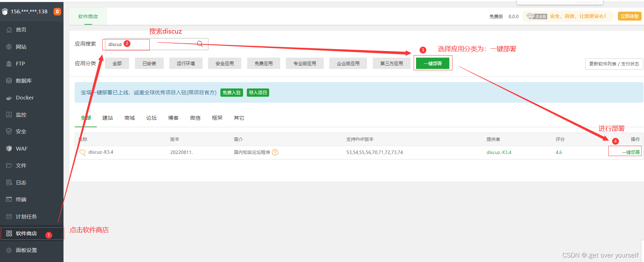Open the 首页 home icon in sidebar

(9, 30)
